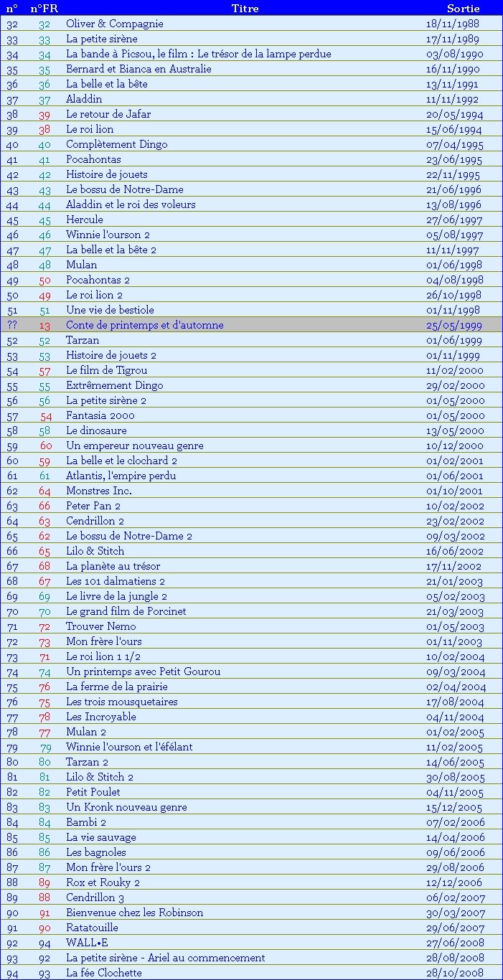Screen dimensions: 503x980
Task: Click the 'Cendrillon 2' title
Action: click(x=95, y=521)
